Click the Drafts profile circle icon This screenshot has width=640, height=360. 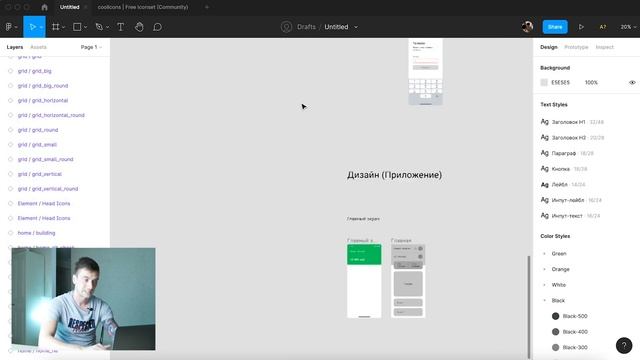point(287,27)
